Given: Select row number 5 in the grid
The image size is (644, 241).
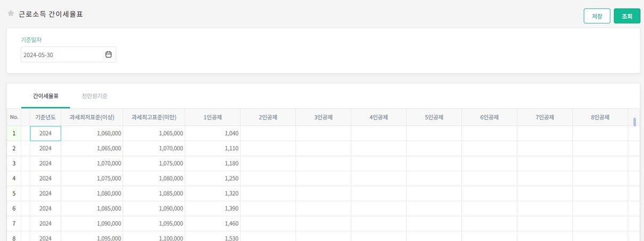Looking at the screenshot, I should 14,193.
